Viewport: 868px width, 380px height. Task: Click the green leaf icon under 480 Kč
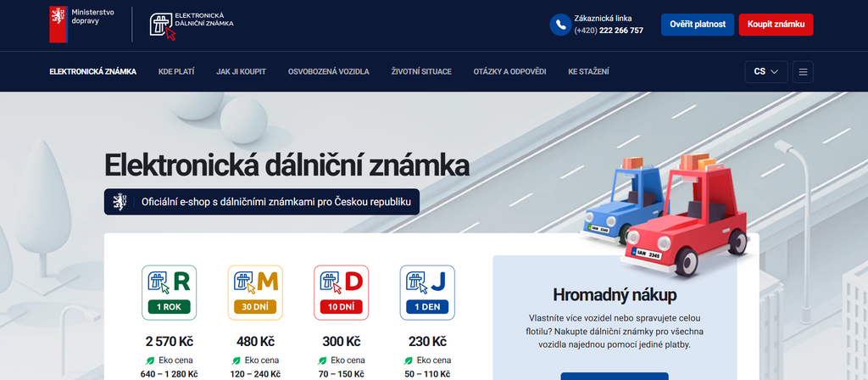point(236,360)
